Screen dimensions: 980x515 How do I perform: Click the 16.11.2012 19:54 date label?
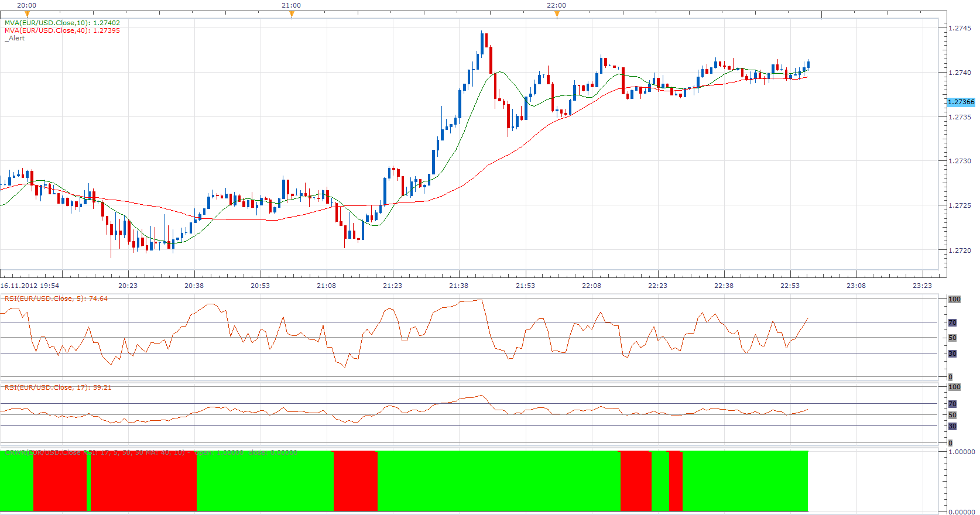click(30, 286)
